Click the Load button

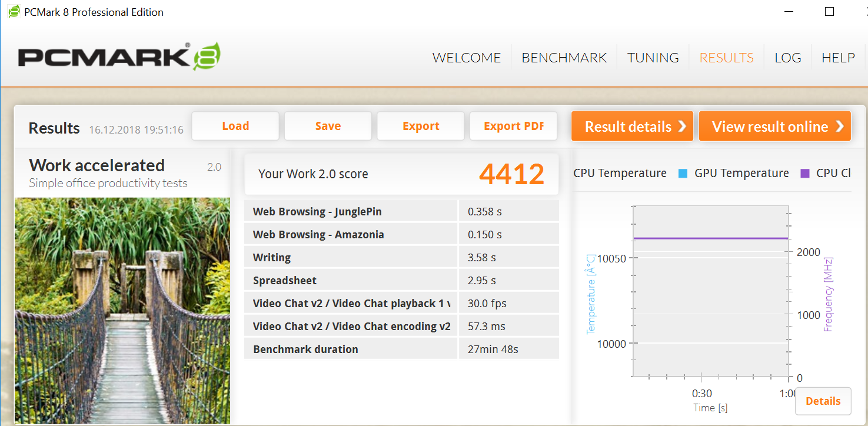coord(235,126)
